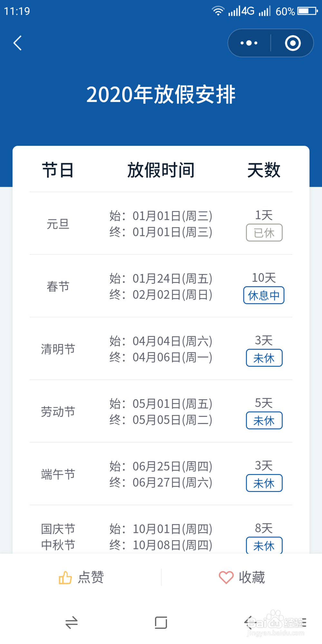Image resolution: width=322 pixels, height=644 pixels.
Task: Tap the 放假时间 column header
Action: pyautogui.click(x=161, y=170)
